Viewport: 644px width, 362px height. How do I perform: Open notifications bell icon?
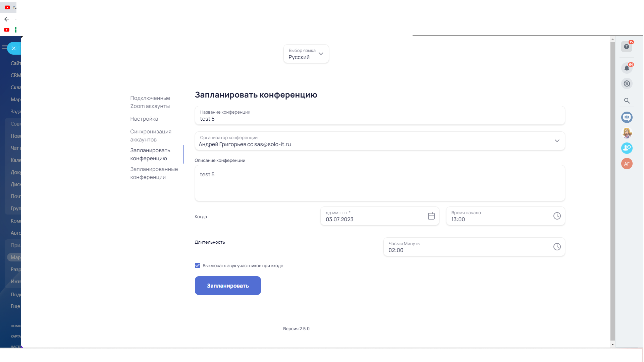tap(627, 68)
